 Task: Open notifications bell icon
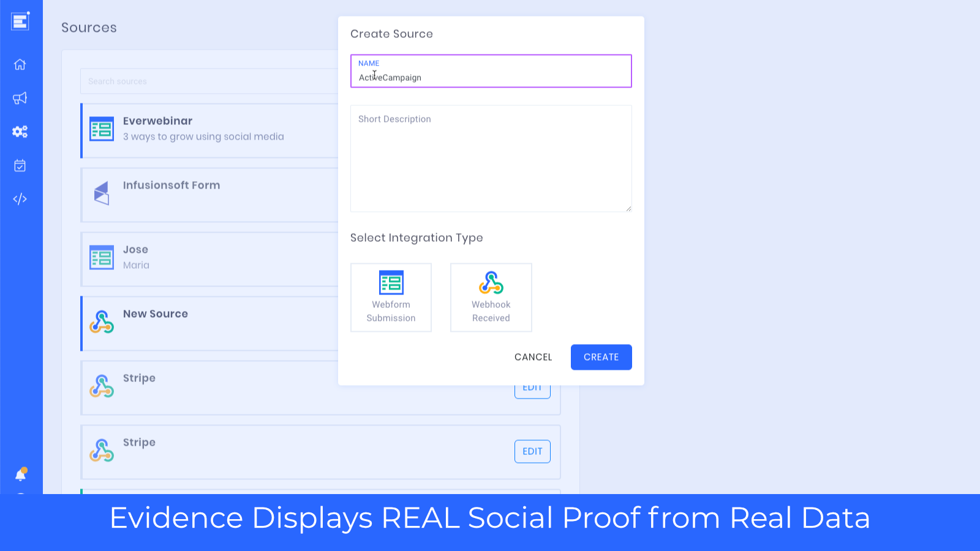point(21,474)
